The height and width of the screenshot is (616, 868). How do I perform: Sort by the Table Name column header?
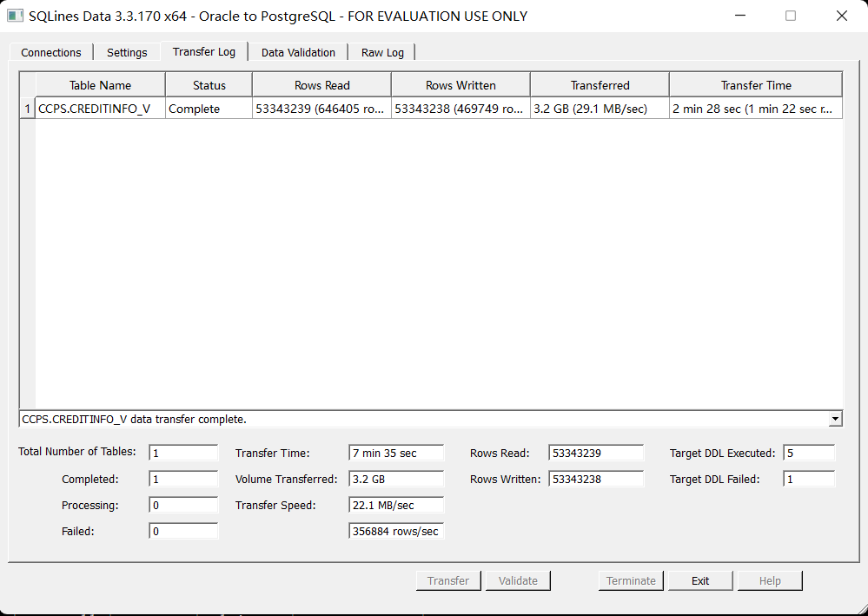click(x=100, y=85)
